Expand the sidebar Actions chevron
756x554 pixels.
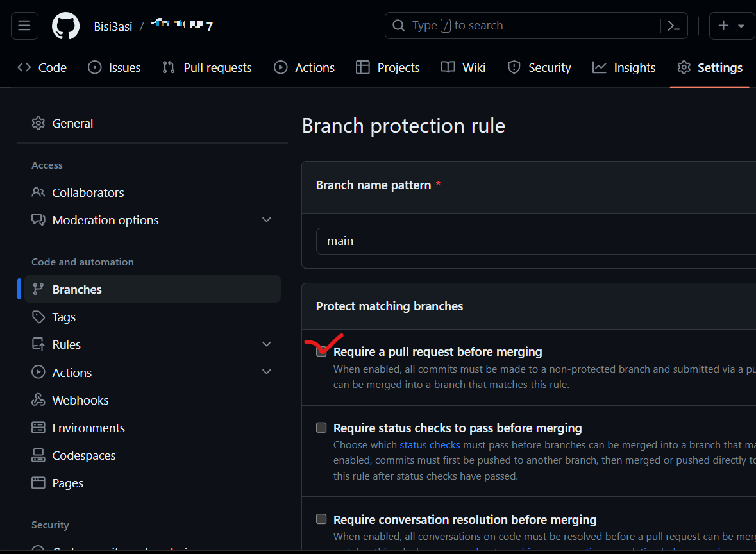pyautogui.click(x=267, y=372)
